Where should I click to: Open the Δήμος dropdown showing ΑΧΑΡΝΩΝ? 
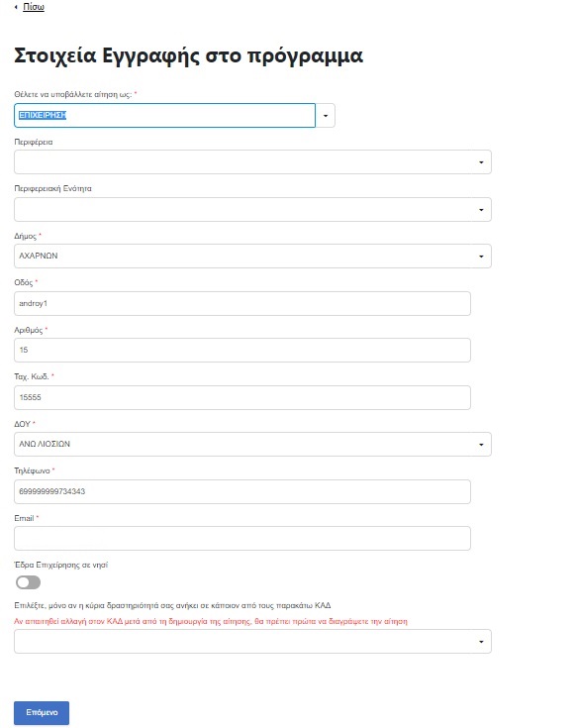(252, 256)
